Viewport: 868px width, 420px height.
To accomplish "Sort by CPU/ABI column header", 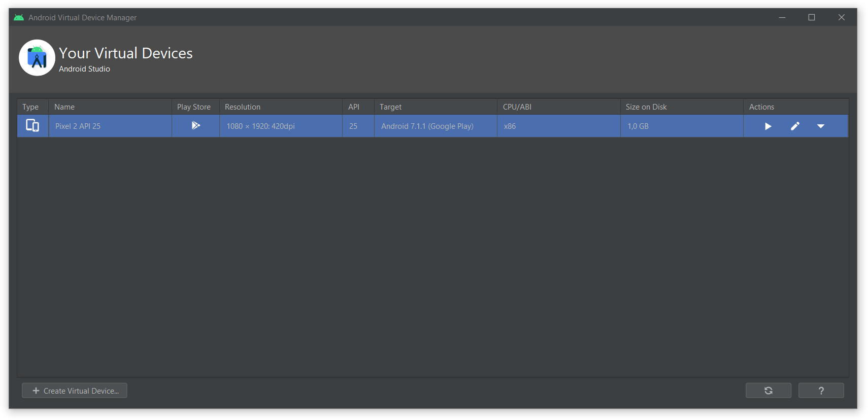I will [x=559, y=107].
